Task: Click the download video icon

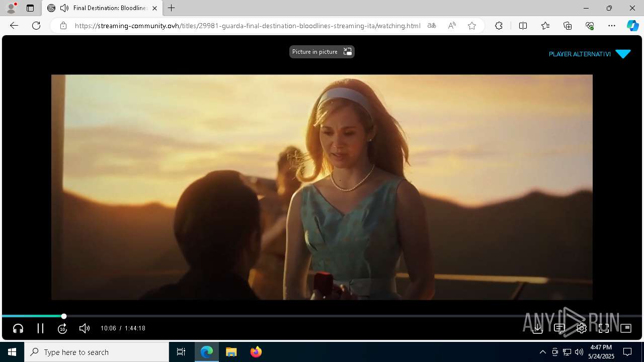Action: click(537, 328)
